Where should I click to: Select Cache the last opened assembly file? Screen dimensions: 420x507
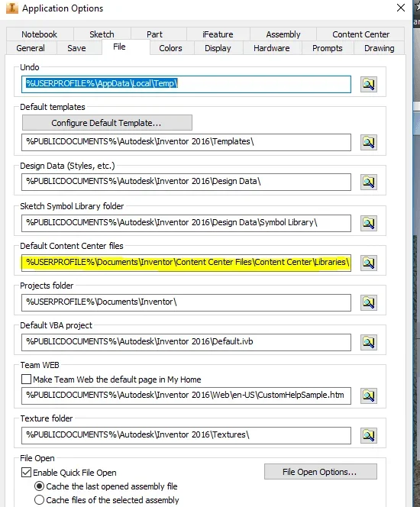tap(39, 486)
